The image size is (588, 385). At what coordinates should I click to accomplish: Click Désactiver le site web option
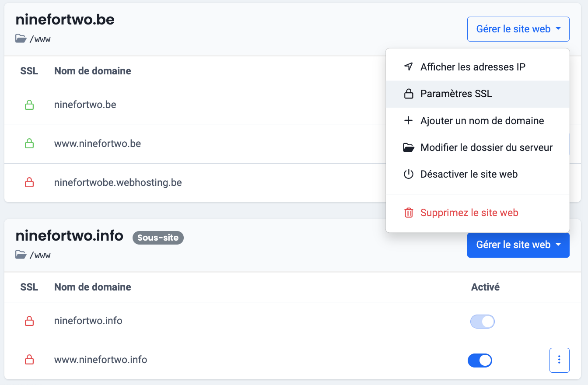tap(469, 175)
